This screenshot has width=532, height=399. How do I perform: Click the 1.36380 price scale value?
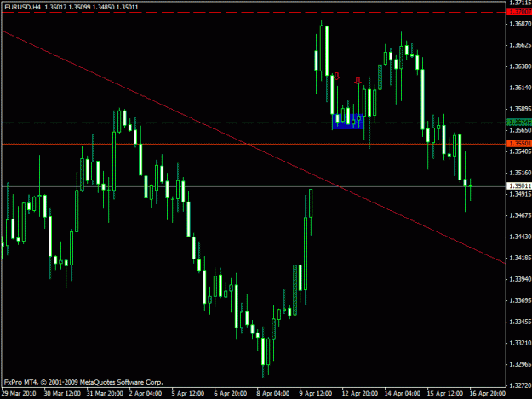(520, 66)
